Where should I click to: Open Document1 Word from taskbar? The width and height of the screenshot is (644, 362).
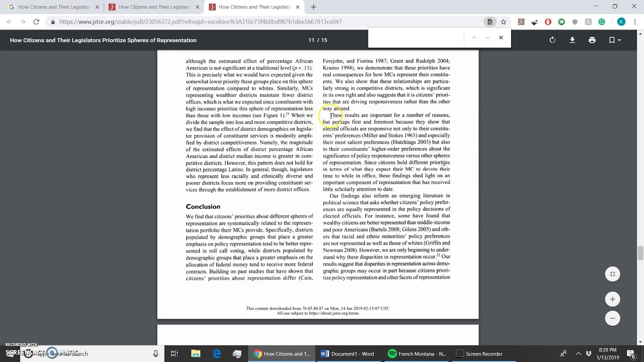pos(348,354)
